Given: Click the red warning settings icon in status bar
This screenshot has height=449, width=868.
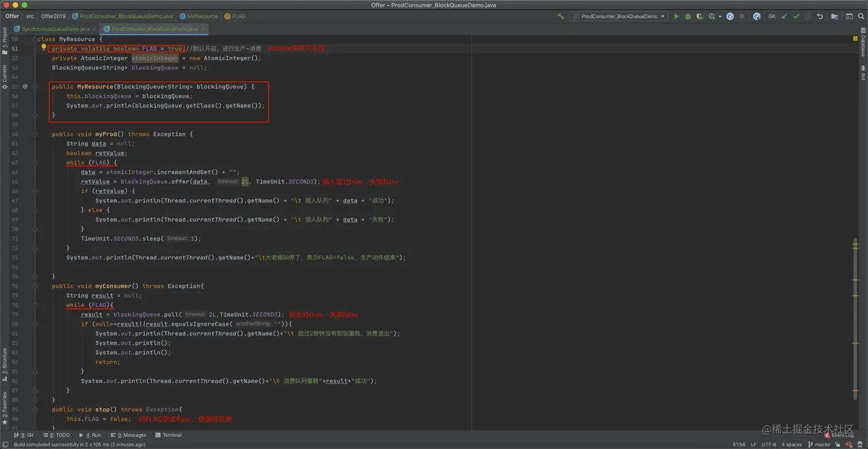Looking at the screenshot, I should (849, 444).
